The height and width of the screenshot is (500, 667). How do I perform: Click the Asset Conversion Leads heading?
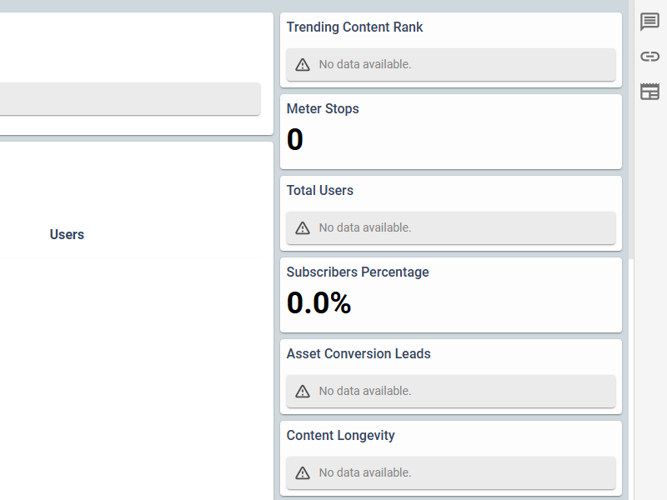[x=358, y=354]
